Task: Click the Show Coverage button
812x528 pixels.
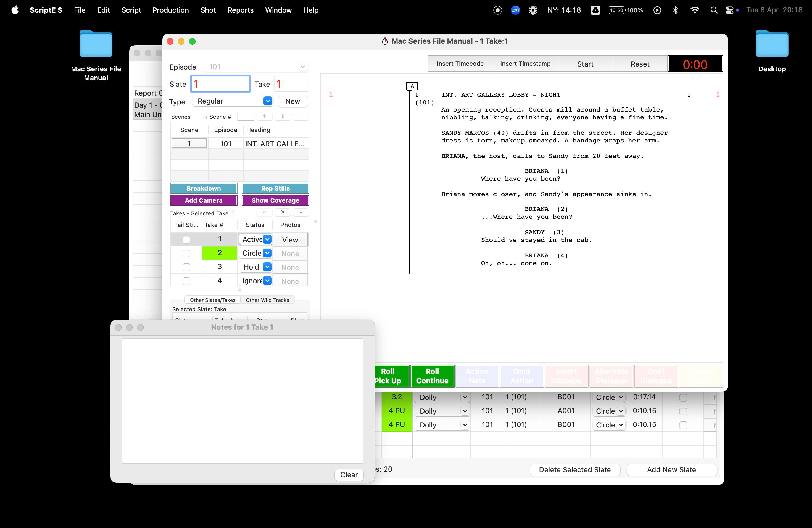Action: click(275, 200)
